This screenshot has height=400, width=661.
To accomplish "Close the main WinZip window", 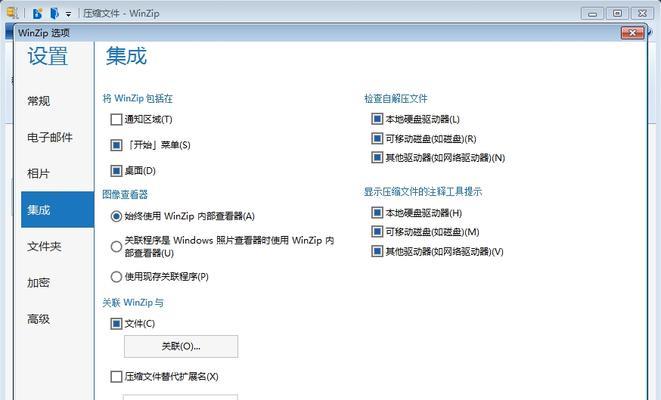I will coord(642,13).
